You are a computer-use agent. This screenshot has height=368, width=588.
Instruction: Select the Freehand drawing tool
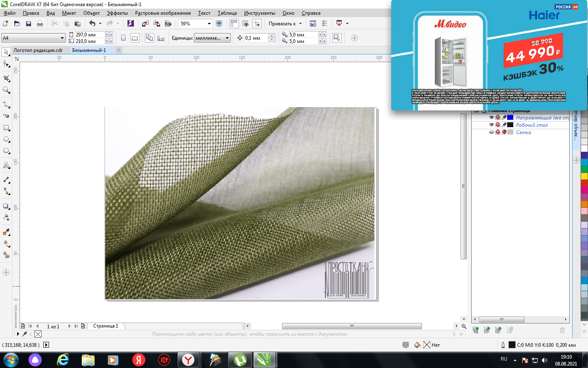click(6, 104)
